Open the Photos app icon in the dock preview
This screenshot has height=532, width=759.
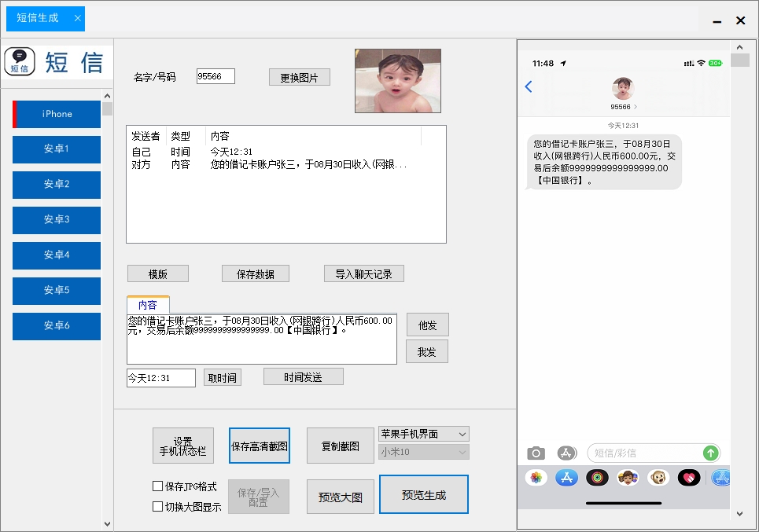click(x=537, y=478)
